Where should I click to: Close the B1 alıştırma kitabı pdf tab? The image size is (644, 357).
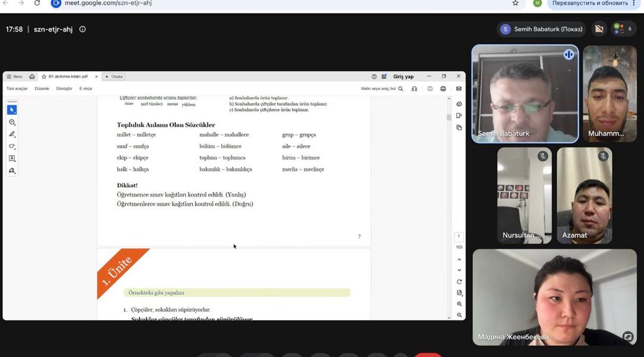coord(97,76)
